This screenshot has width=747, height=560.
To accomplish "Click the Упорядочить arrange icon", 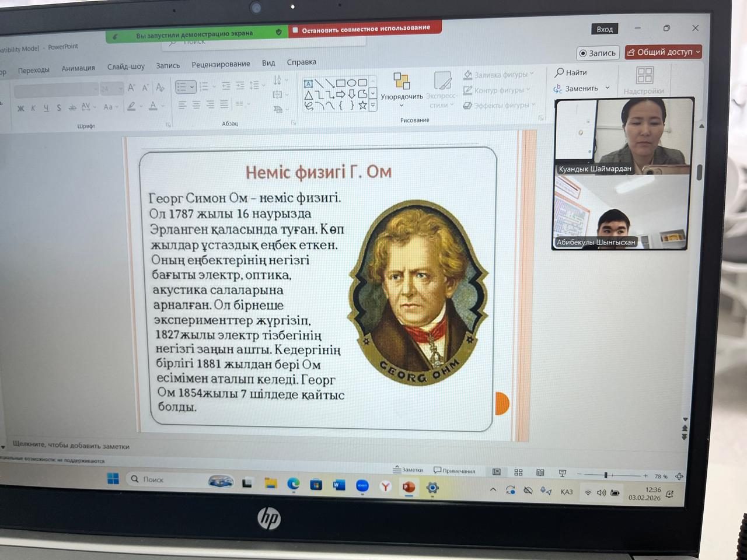I will click(402, 82).
